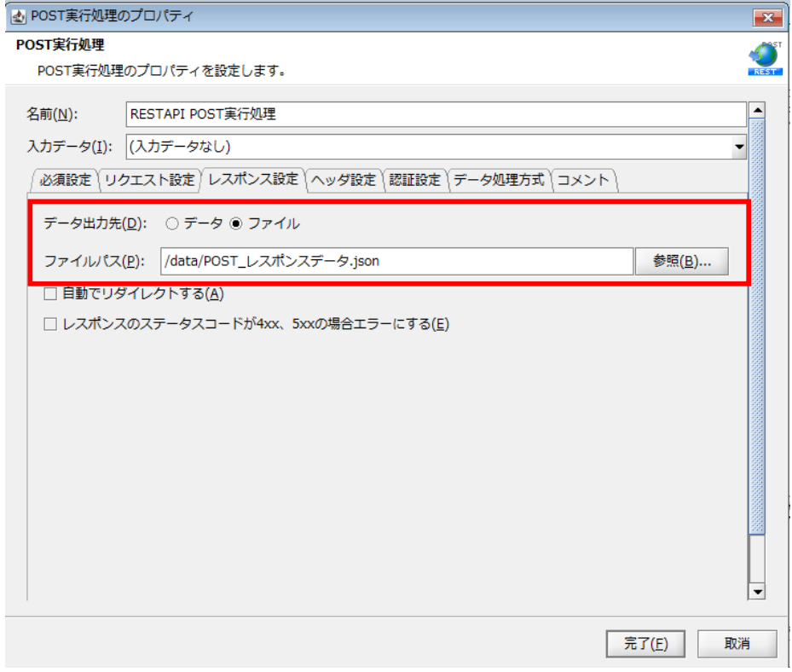Select the データ radio button
The width and height of the screenshot is (792, 672).
tap(171, 224)
